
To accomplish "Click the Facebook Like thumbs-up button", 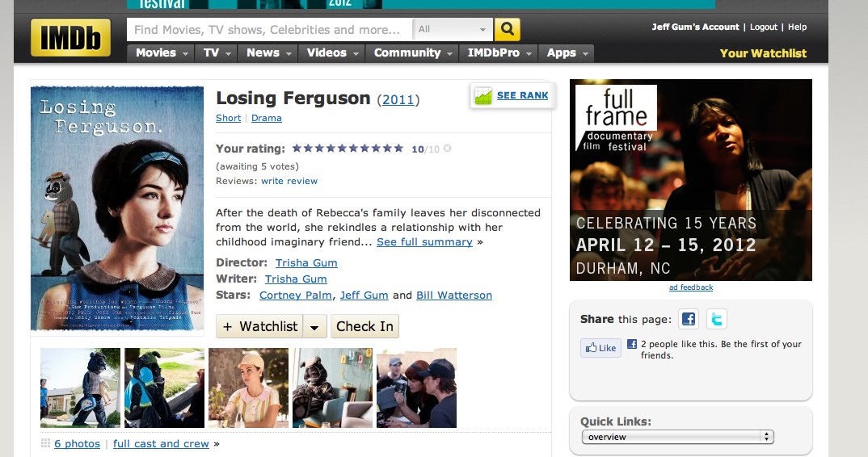I will coord(600,347).
